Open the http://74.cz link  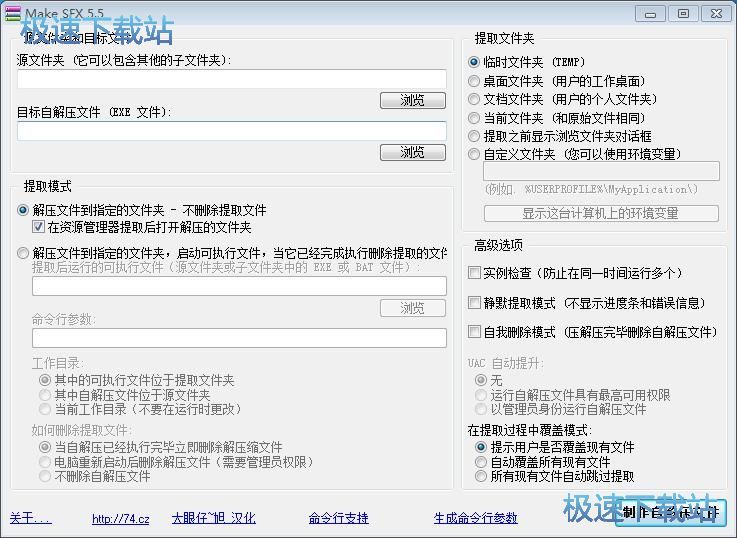121,519
